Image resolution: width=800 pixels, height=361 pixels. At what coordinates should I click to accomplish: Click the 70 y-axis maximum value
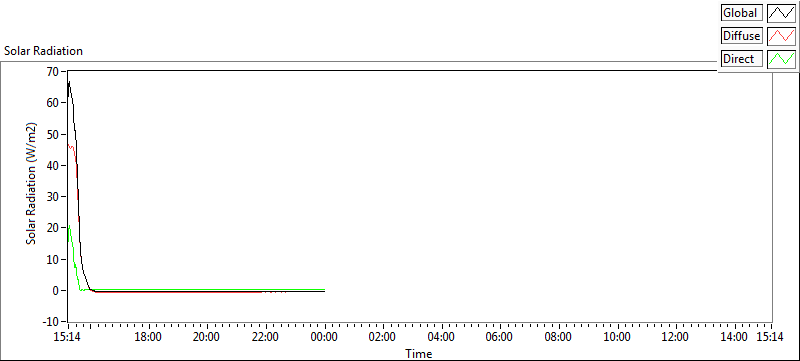pyautogui.click(x=54, y=71)
